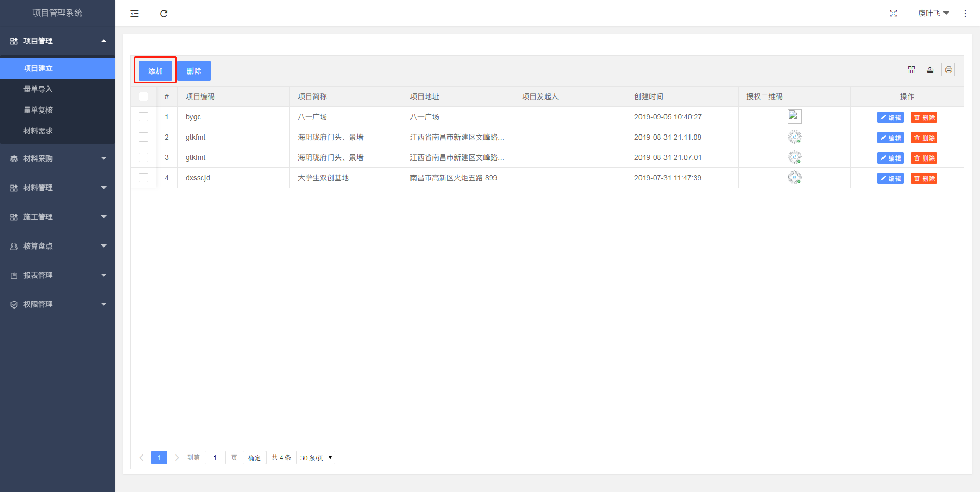Image resolution: width=980 pixels, height=492 pixels.
Task: Click 删除 for row 3 gtkfmt
Action: tap(924, 158)
